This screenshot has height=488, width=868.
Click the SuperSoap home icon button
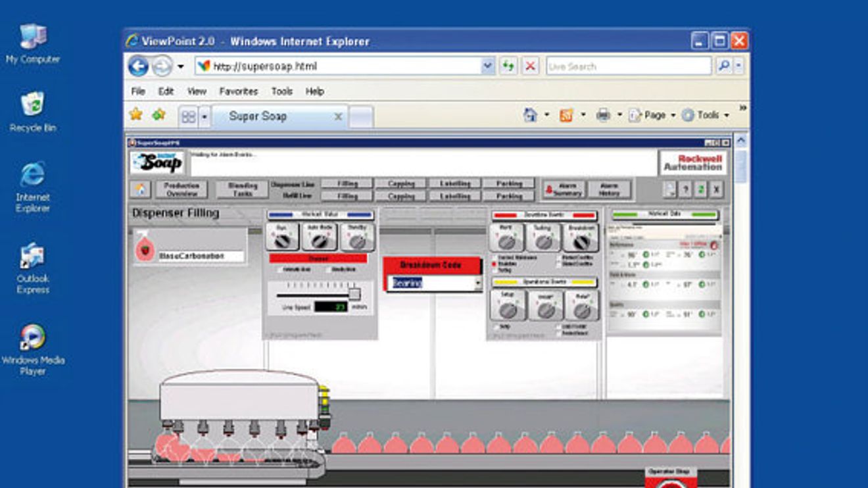140,189
